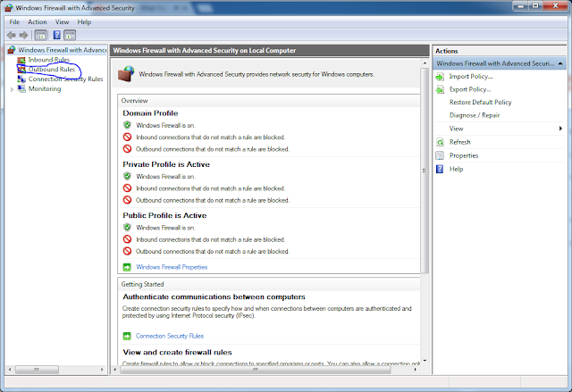The image size is (572, 392).
Task: Open the View submenu arrow in Actions
Action: [x=560, y=129]
